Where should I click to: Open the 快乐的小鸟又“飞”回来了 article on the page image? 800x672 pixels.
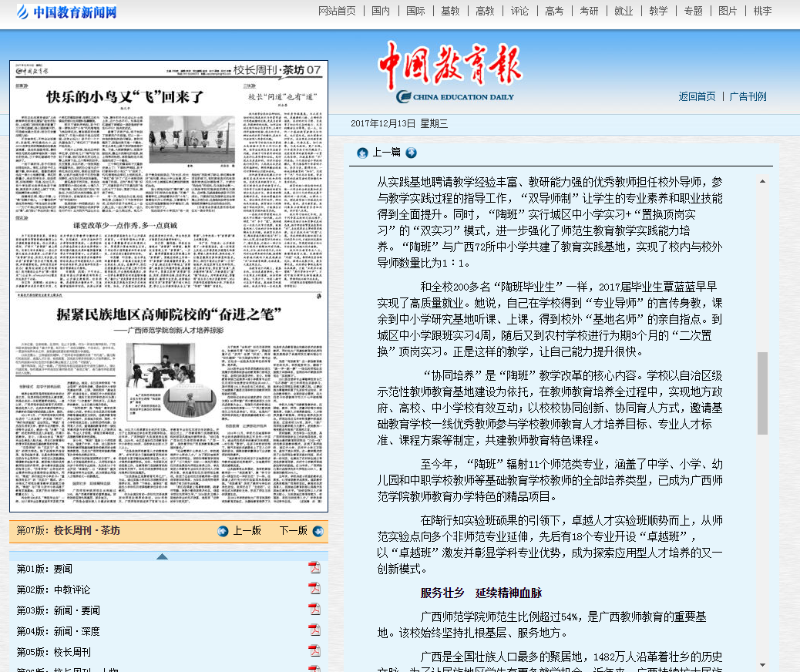[125, 96]
